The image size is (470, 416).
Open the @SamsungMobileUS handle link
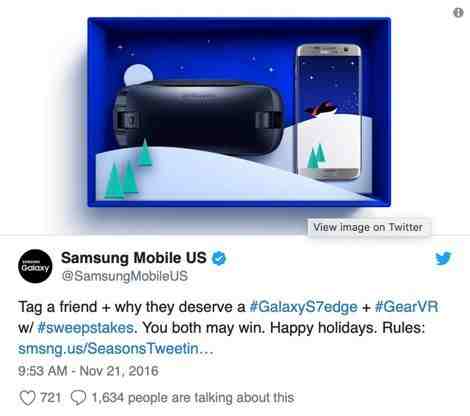point(125,276)
